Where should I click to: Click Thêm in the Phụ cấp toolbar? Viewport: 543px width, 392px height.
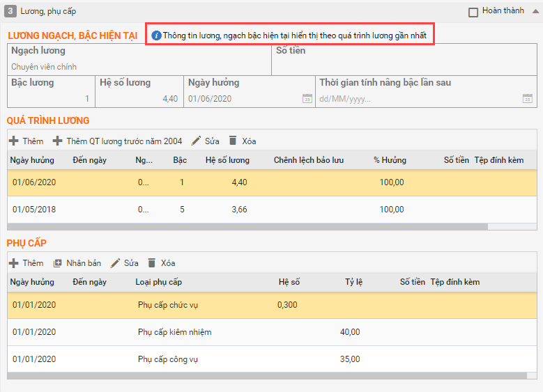click(26, 263)
